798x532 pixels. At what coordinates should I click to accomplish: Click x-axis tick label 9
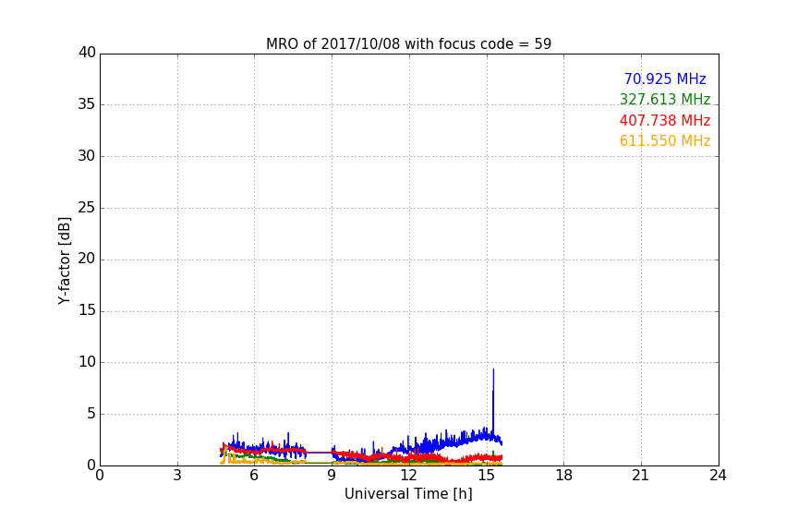tap(332, 476)
